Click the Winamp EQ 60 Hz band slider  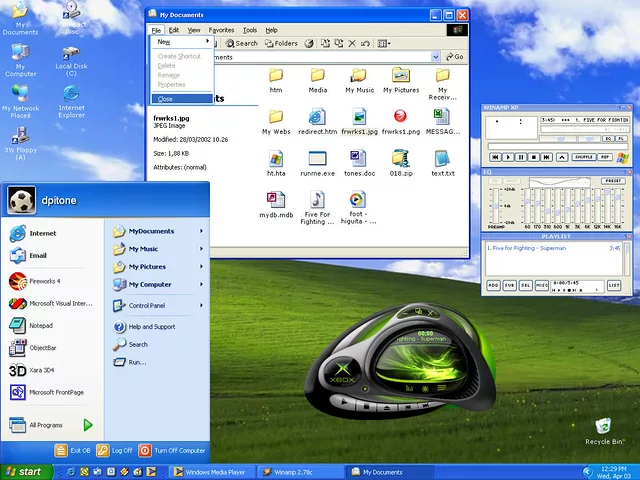click(x=527, y=206)
